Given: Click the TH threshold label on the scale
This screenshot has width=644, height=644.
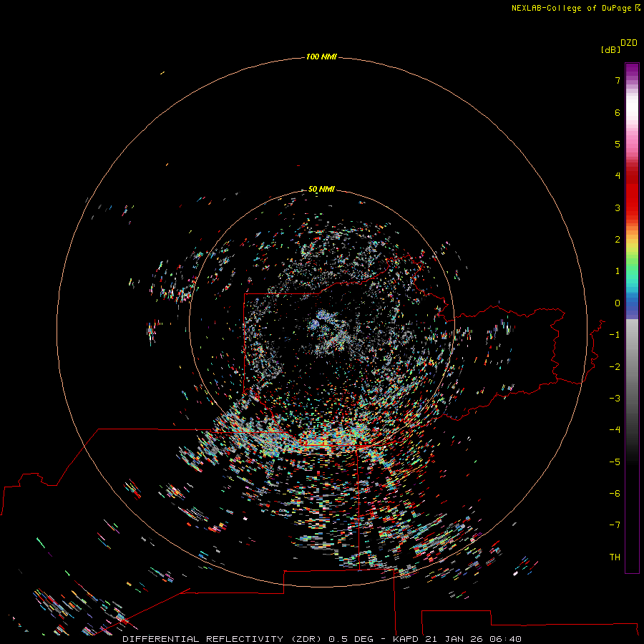Looking at the screenshot, I should (x=615, y=557).
